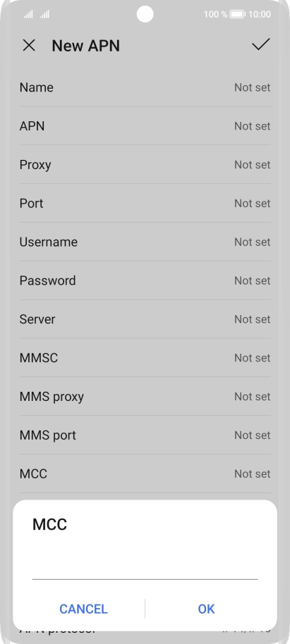Tap the battery icon in status bar
Viewport: 290px width, 644px height.
pyautogui.click(x=237, y=14)
